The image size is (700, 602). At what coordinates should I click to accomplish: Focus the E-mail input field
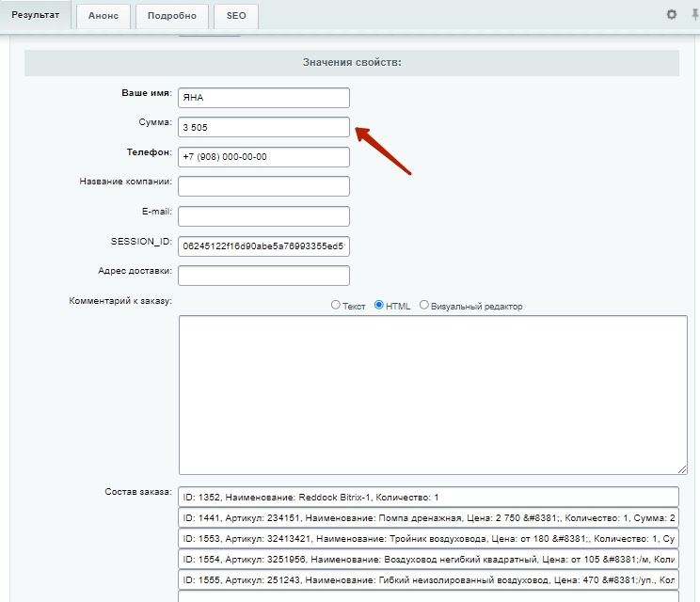click(263, 216)
